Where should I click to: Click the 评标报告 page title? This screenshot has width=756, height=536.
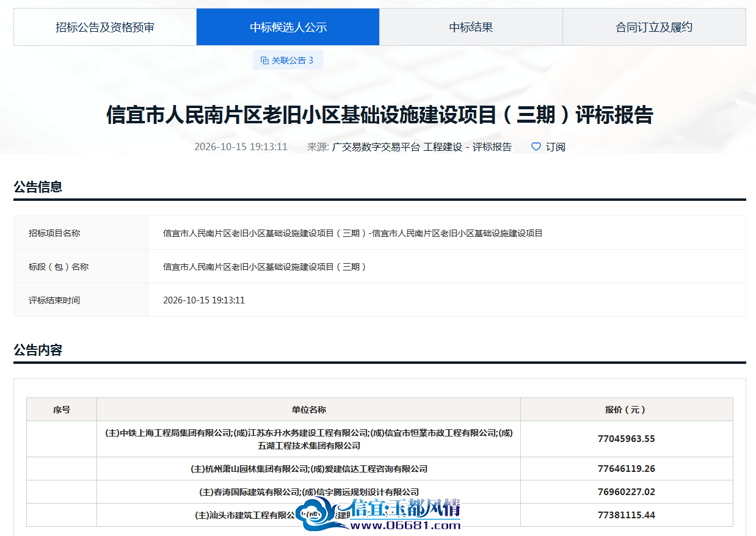pyautogui.click(x=380, y=115)
